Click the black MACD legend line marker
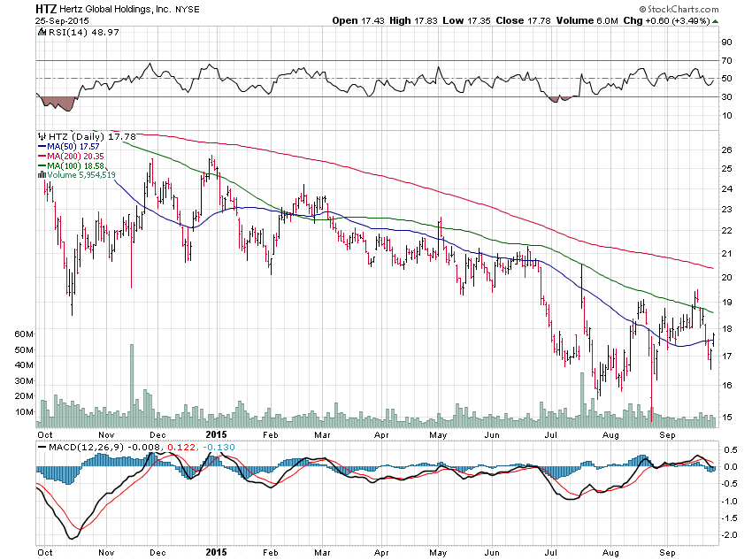Screen dimensions: 752x560 tap(42, 448)
